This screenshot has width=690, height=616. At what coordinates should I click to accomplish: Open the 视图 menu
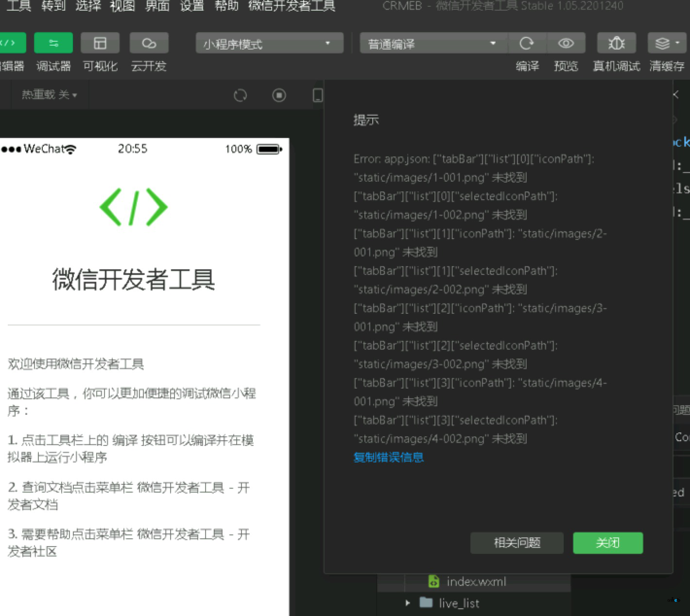coord(122,6)
